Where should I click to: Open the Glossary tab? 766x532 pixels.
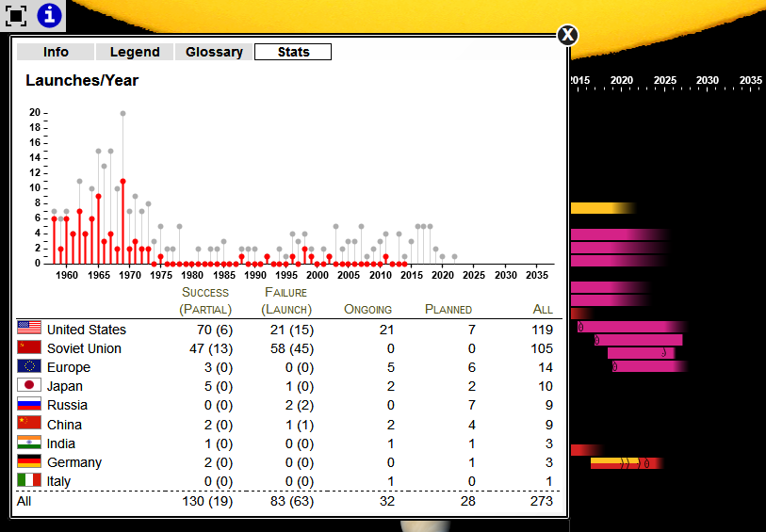tap(214, 52)
